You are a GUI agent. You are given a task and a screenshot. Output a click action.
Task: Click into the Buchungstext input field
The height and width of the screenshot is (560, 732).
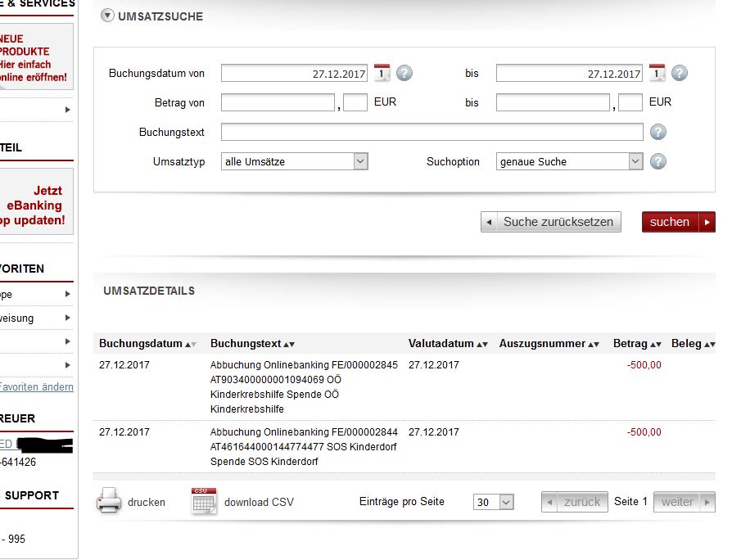coord(432,133)
